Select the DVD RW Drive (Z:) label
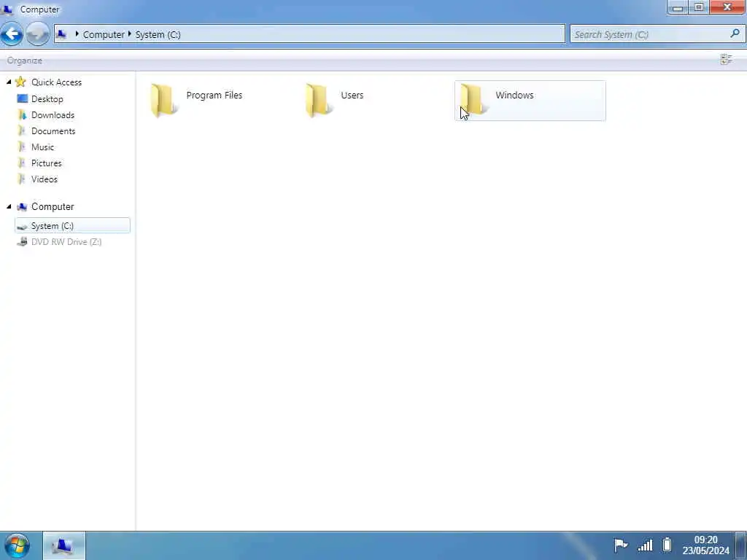 pos(66,242)
